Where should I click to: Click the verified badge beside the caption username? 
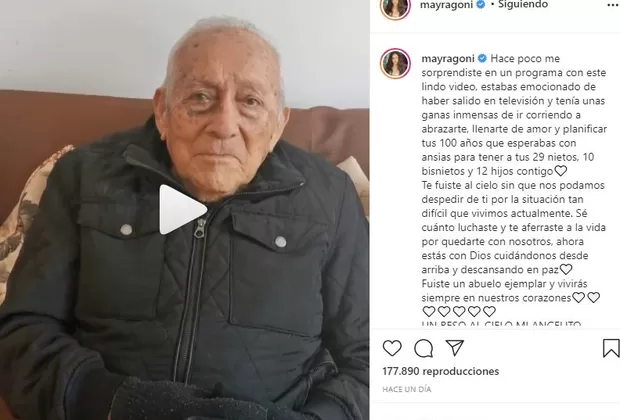[482, 59]
